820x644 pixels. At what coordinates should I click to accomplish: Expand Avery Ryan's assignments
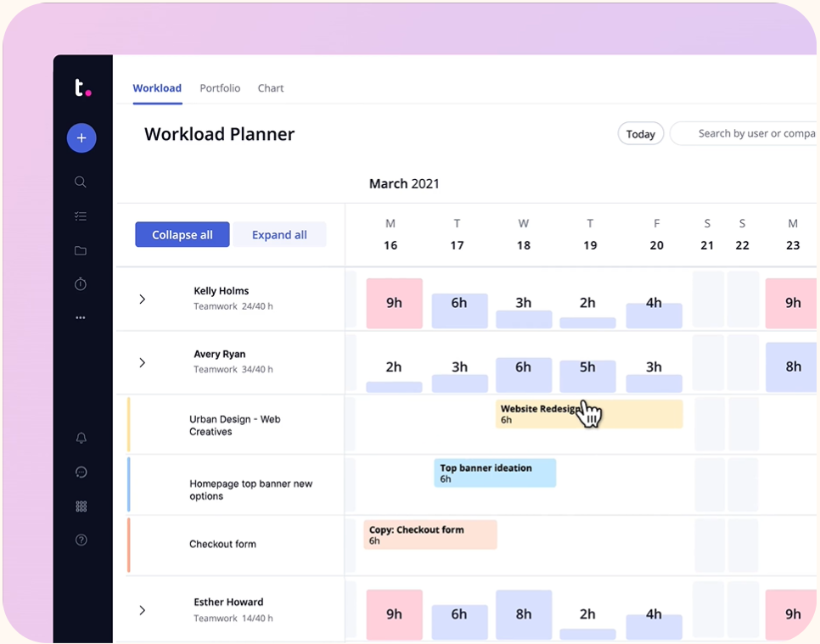[x=143, y=362]
